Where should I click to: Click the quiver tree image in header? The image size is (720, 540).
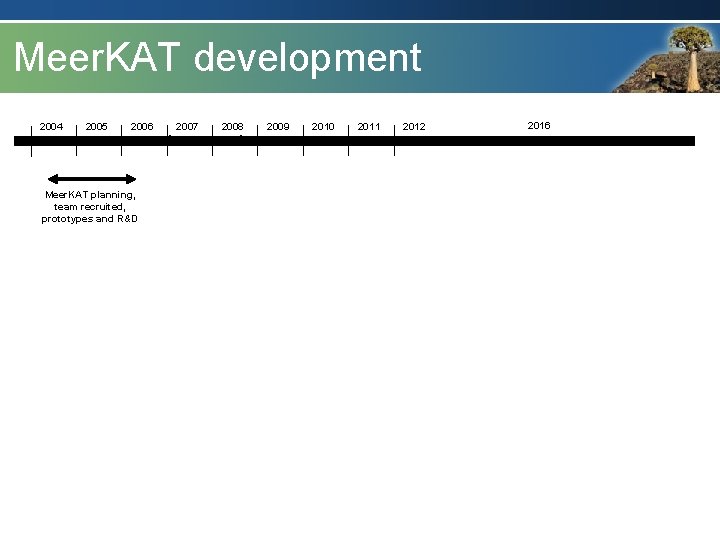666,59
